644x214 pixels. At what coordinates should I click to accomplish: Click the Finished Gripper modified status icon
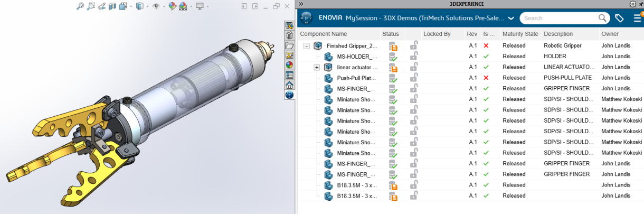pyautogui.click(x=393, y=46)
